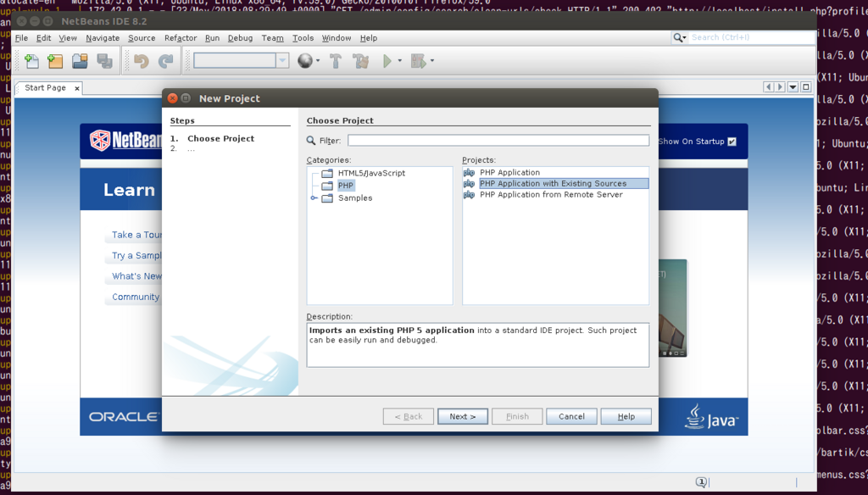Click the Run Project green arrow
Screen dimensions: 868x495
tap(387, 60)
